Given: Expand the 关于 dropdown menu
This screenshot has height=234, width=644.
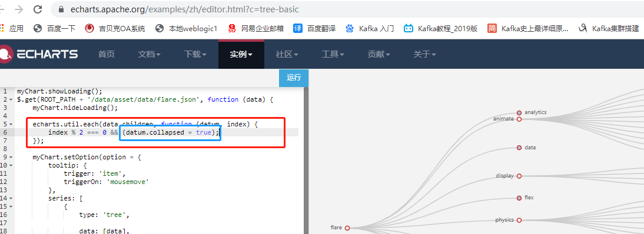Looking at the screenshot, I should (424, 54).
